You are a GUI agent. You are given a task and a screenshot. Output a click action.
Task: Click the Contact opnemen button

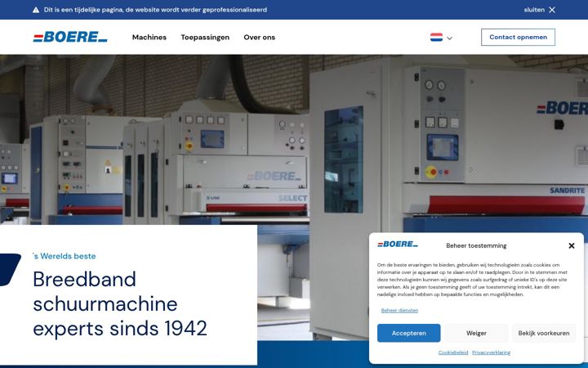pyautogui.click(x=519, y=37)
